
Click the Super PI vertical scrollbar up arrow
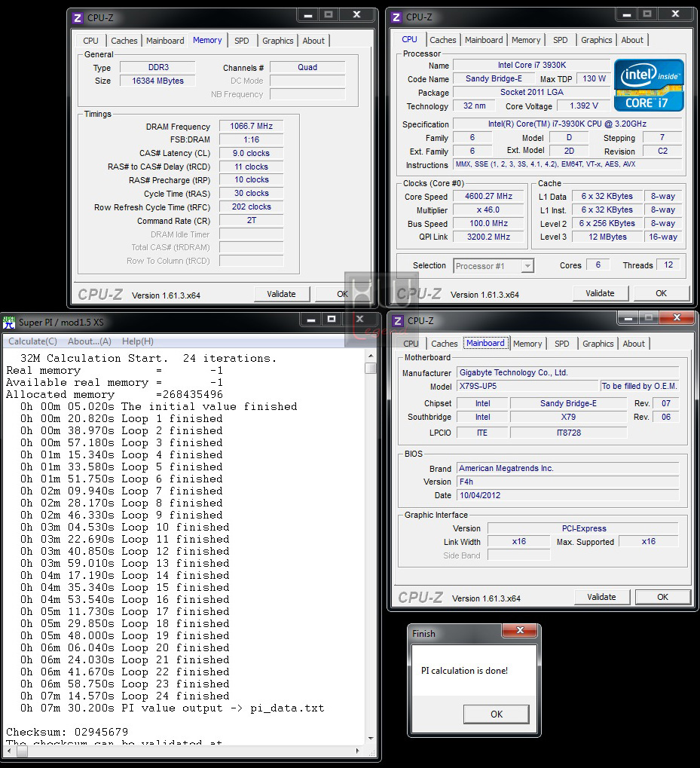click(x=371, y=356)
